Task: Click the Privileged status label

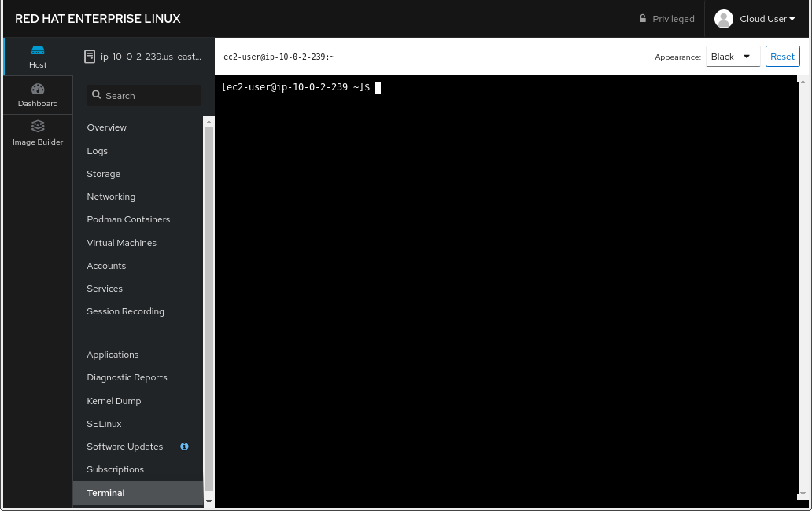Action: [x=674, y=19]
